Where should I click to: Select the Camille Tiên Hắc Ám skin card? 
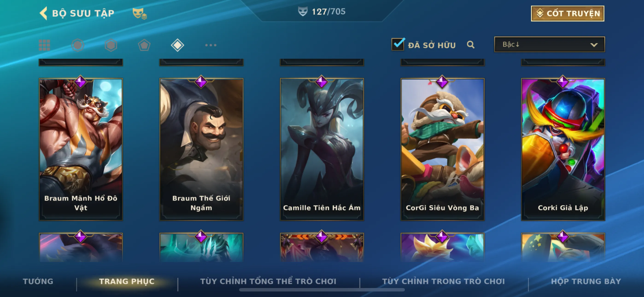click(x=322, y=149)
